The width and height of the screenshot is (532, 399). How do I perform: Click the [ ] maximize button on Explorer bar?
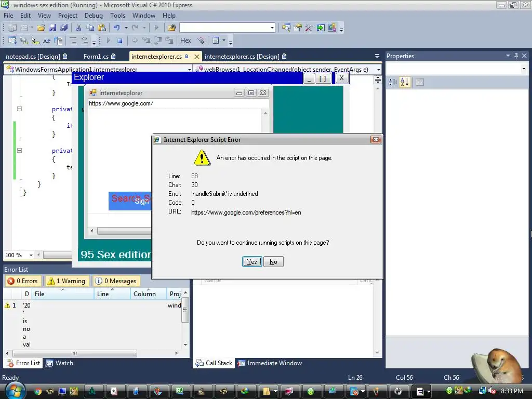click(323, 78)
